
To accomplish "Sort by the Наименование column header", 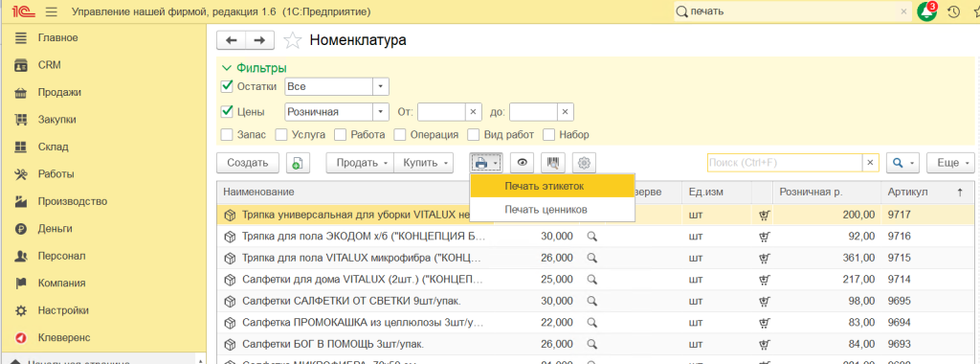I will pyautogui.click(x=344, y=193).
